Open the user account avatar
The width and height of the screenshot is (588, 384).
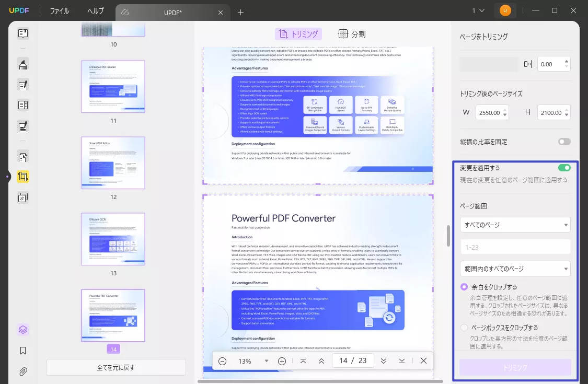[x=505, y=10]
